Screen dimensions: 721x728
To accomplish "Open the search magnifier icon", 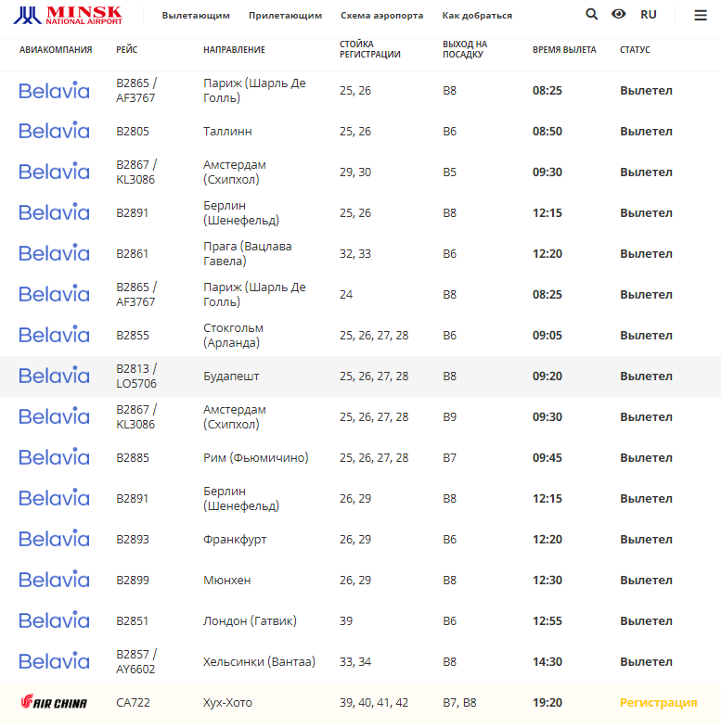I will coord(592,15).
